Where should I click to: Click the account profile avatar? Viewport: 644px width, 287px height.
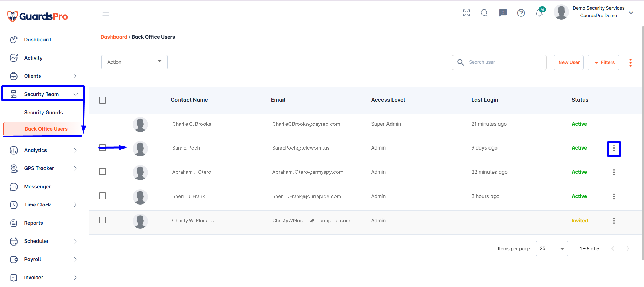tap(561, 12)
